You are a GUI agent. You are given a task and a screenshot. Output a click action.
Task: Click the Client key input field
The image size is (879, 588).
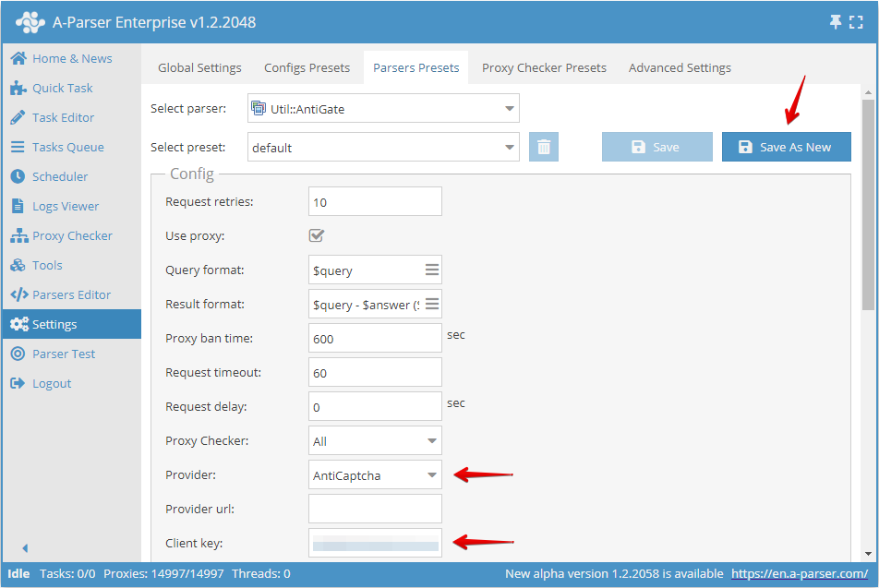click(x=374, y=543)
